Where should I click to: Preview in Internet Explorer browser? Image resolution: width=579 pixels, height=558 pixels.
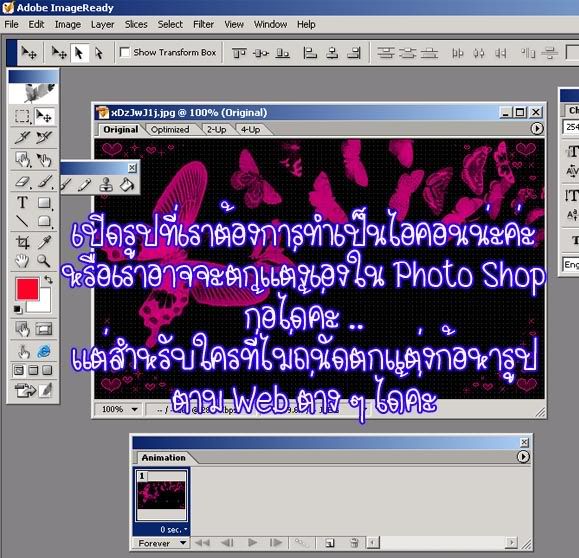pos(44,351)
